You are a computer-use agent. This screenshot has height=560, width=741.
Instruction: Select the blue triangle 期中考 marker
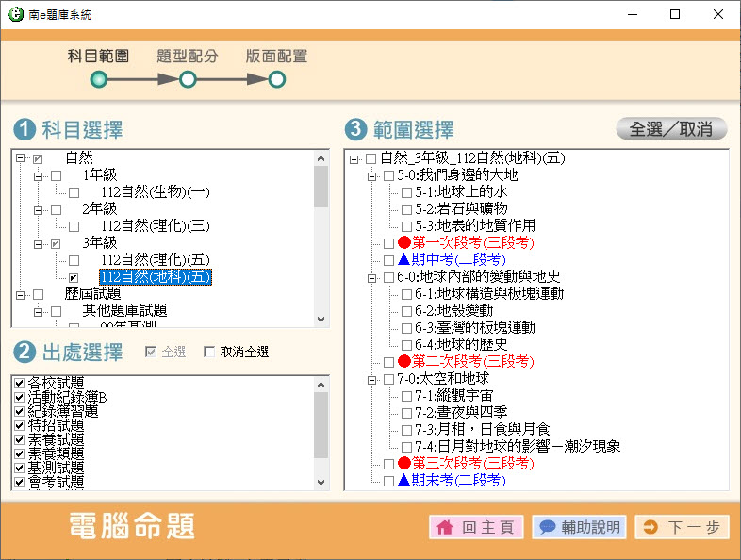pos(403,259)
